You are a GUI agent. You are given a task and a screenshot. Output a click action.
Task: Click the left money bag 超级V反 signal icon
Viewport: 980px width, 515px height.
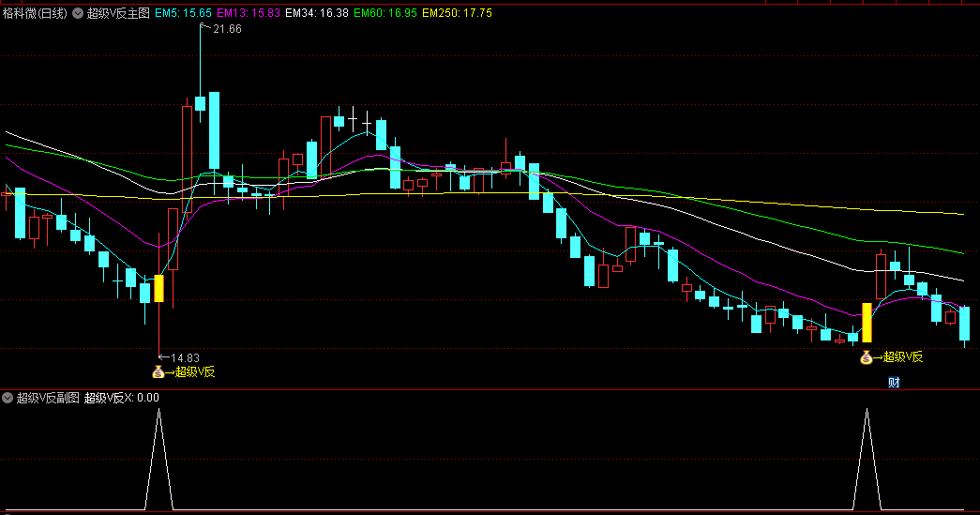(158, 371)
